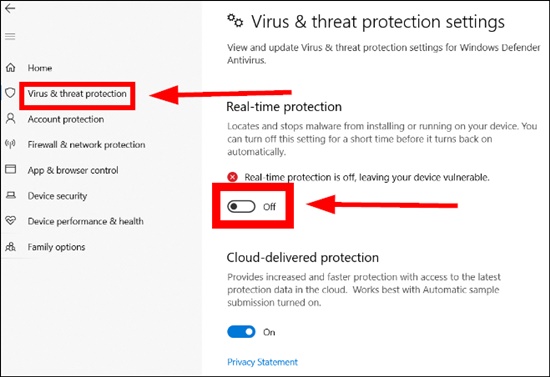Click the App & browser control window icon
The height and width of the screenshot is (377, 550).
tap(11, 169)
